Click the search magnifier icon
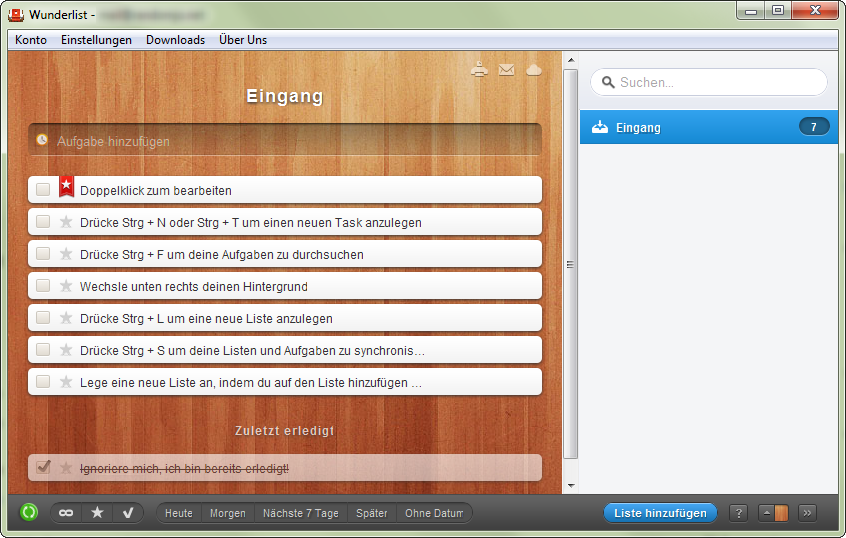Viewport: 846px width, 538px height. pyautogui.click(x=608, y=82)
